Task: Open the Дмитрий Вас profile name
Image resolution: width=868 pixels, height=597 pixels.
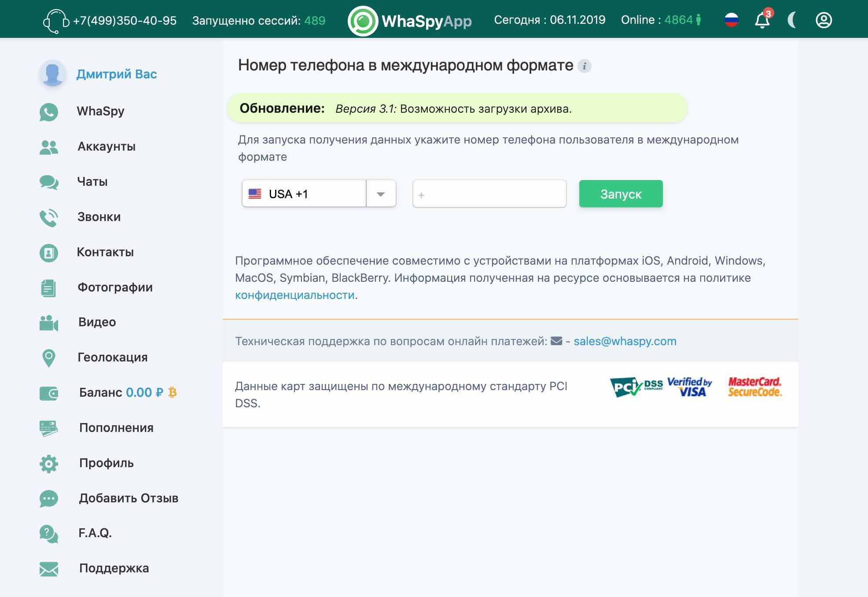Action: tap(117, 74)
